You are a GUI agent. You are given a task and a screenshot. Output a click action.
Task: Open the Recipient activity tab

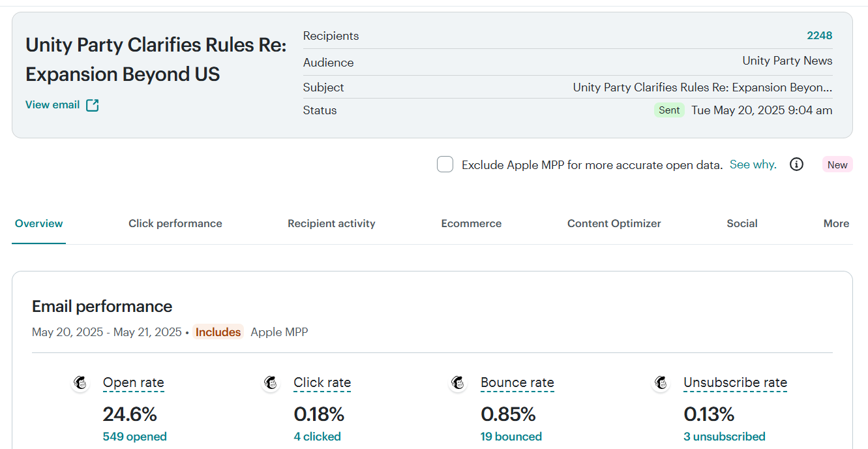coord(331,224)
